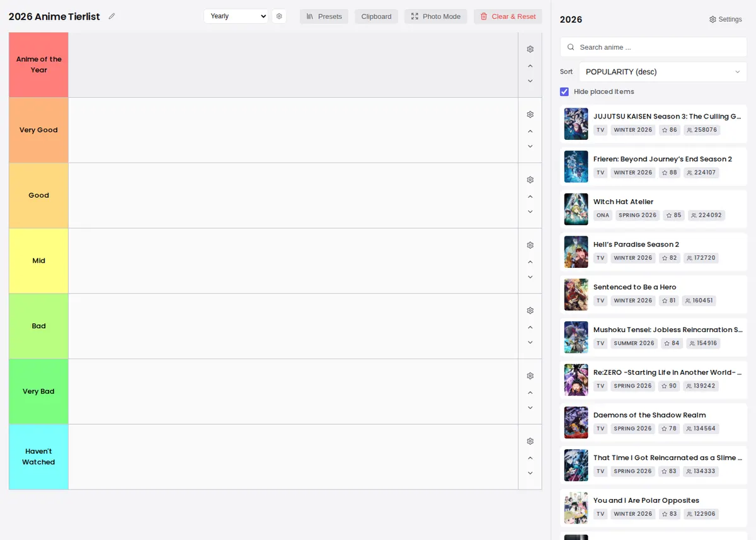Image resolution: width=756 pixels, height=540 pixels.
Task: Move Very Good tier down
Action: coord(530,146)
